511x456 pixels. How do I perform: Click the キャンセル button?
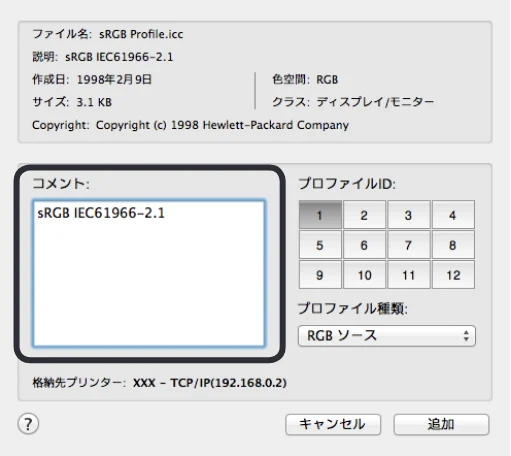pyautogui.click(x=333, y=424)
